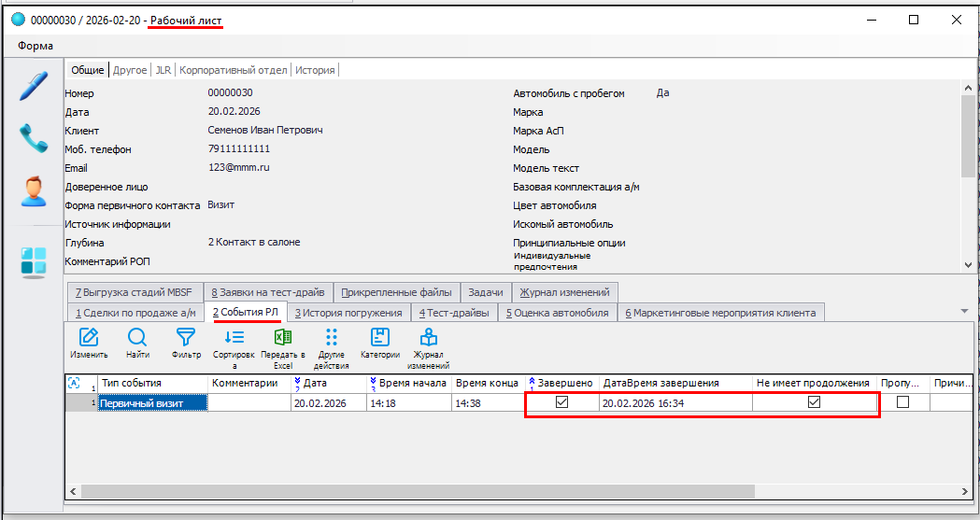980x520 pixels.
Task: Open Найти search tool in toolbar
Action: pos(137,343)
